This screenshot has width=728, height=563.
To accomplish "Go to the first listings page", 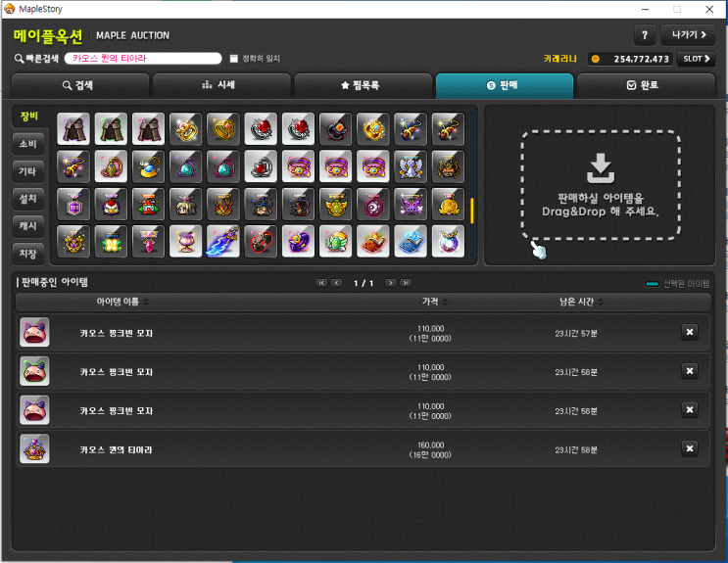I will pyautogui.click(x=321, y=283).
